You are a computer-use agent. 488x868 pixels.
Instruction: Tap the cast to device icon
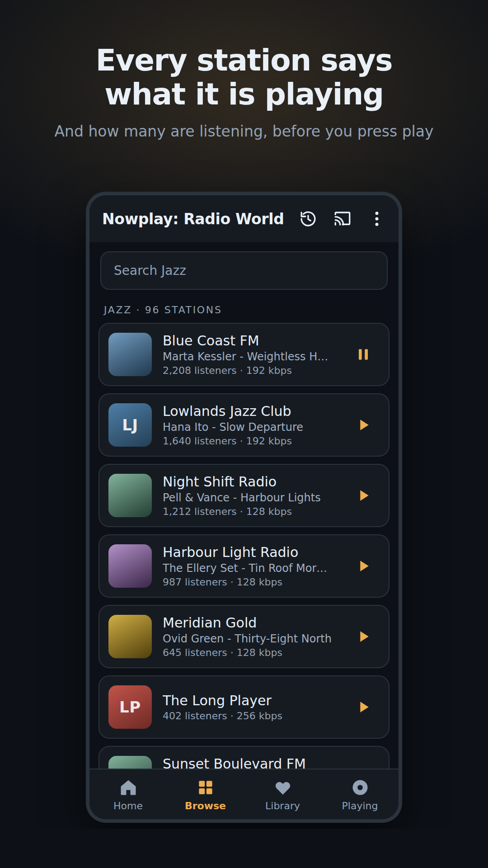pos(343,219)
